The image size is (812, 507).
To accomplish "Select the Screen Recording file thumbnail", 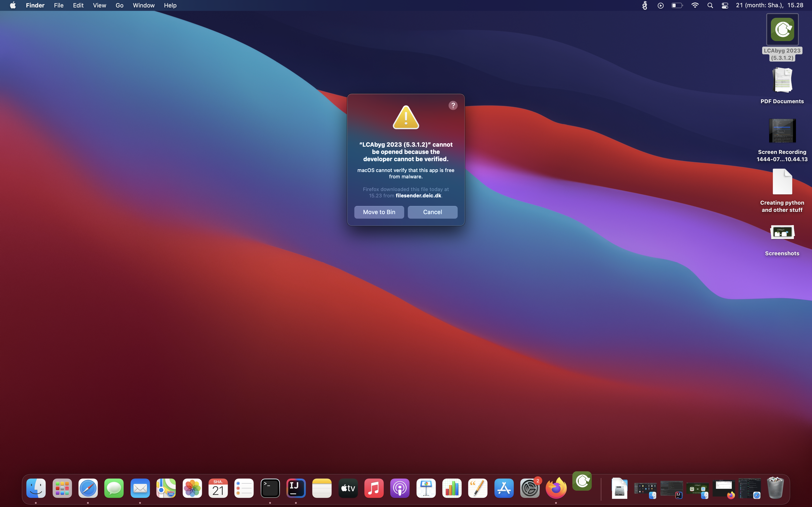I will point(782,131).
